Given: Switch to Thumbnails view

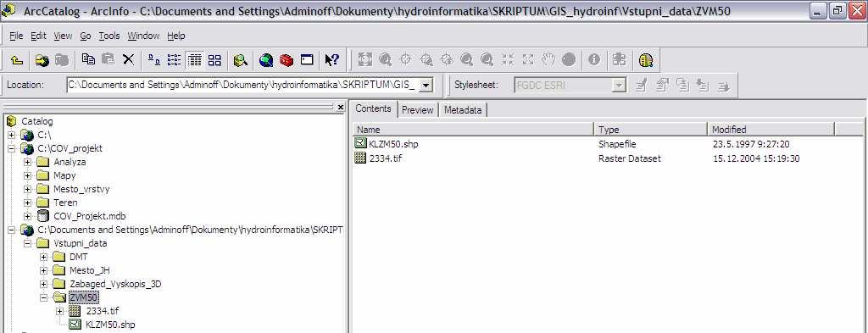Looking at the screenshot, I should click(214, 60).
